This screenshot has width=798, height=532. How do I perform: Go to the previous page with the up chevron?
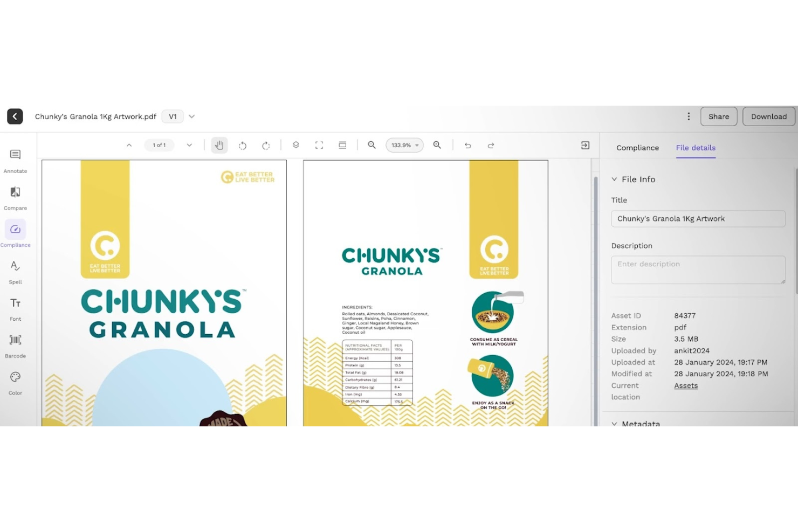point(129,145)
